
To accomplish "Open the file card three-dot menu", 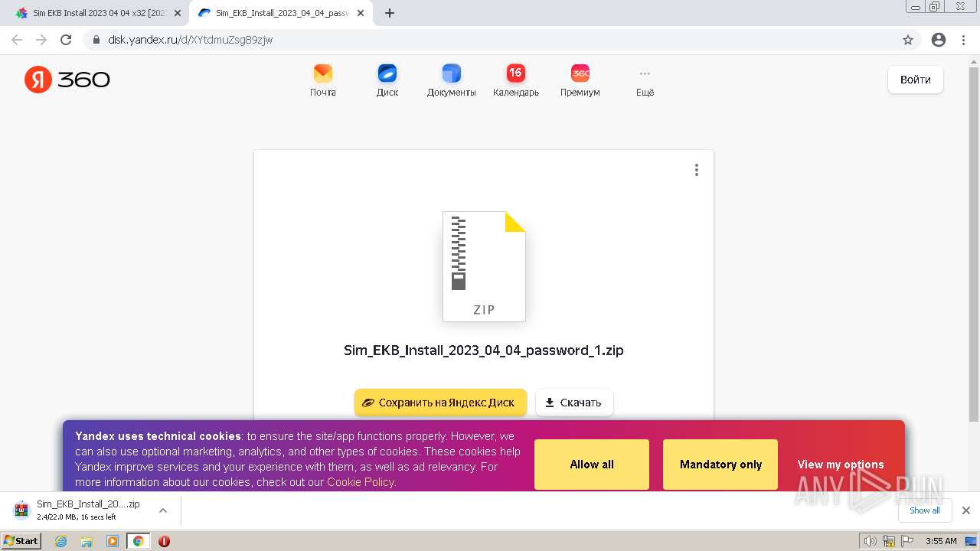I will point(696,170).
